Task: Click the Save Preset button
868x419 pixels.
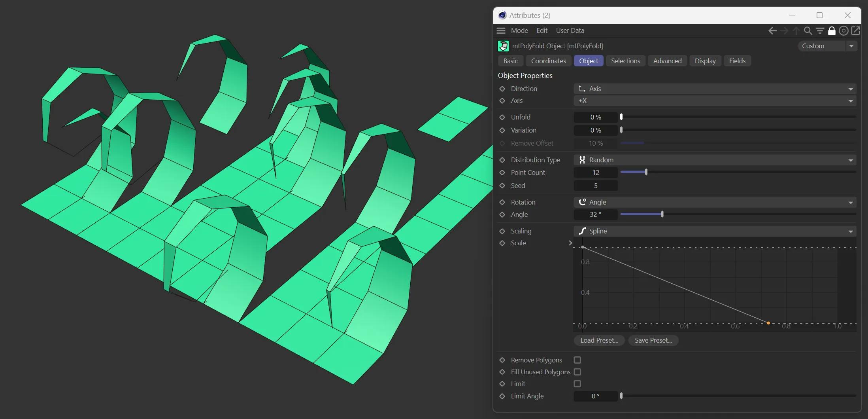Action: (x=653, y=340)
